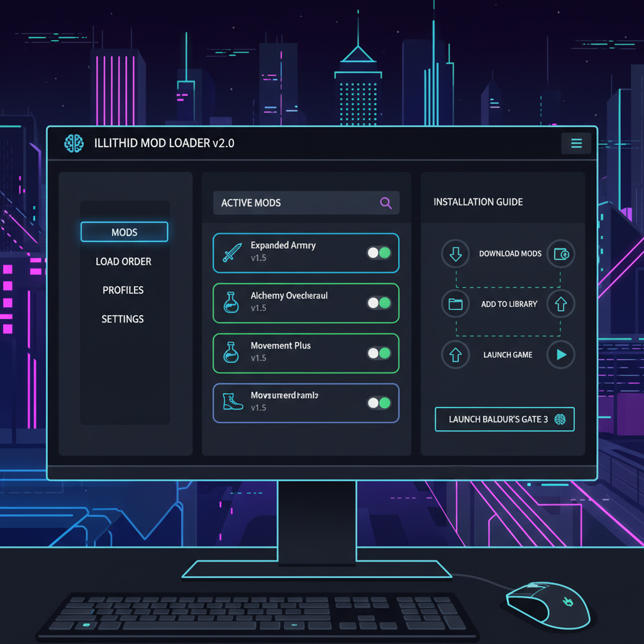This screenshot has height=644, width=644.
Task: Click the search magnifier in Active Mods
Action: tap(386, 203)
